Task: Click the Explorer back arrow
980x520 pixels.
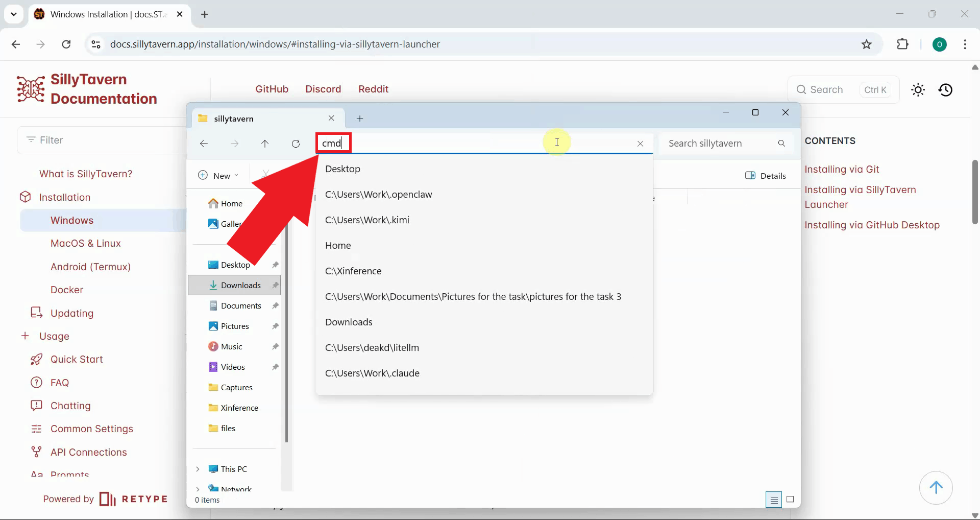Action: tap(204, 144)
